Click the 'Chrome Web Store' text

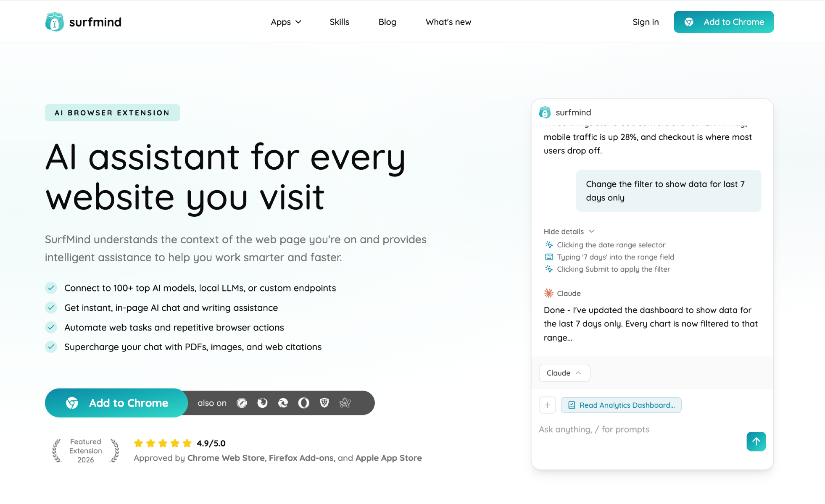(226, 458)
